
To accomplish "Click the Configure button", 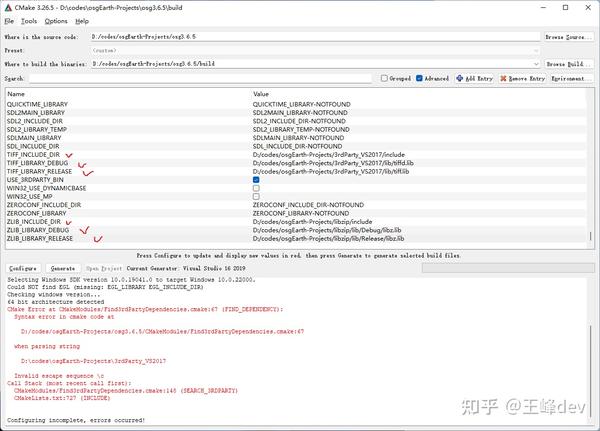I will tap(23, 268).
